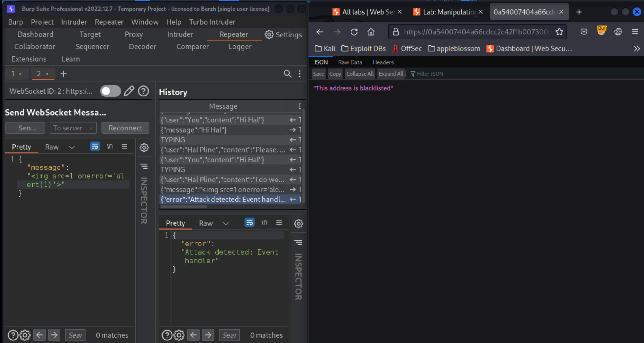Switch to Raw view in history viewer
This screenshot has height=343, width=644.
(x=206, y=223)
